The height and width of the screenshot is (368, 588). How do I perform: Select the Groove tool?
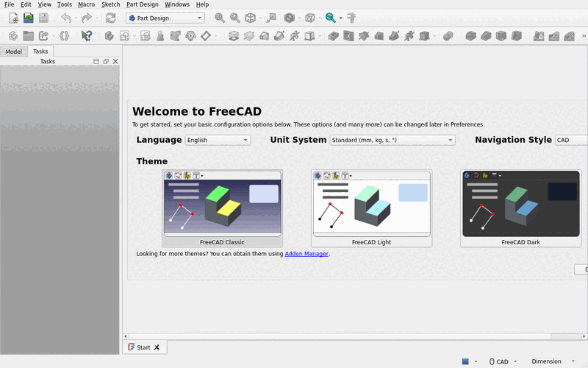pos(364,35)
